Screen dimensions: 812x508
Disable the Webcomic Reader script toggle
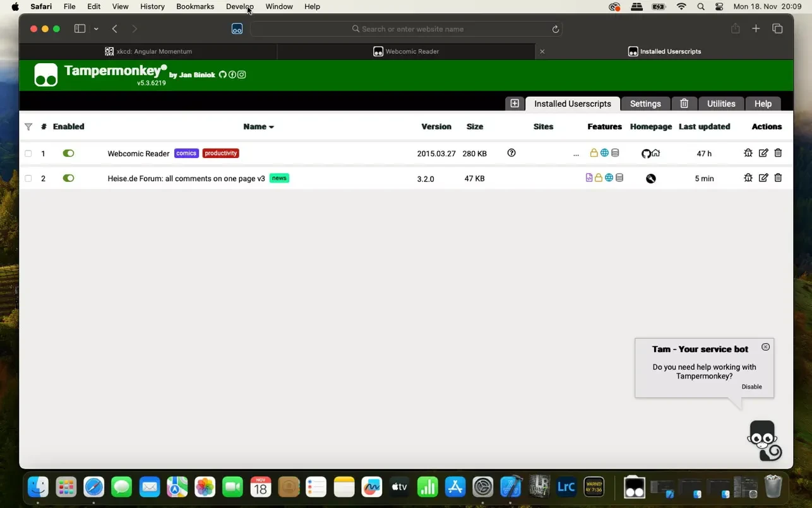coord(68,154)
